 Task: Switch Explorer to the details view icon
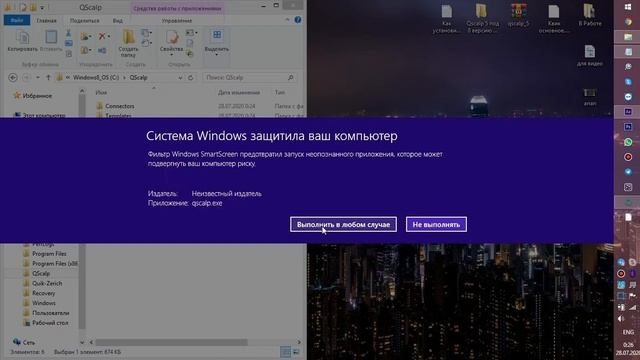point(285,351)
